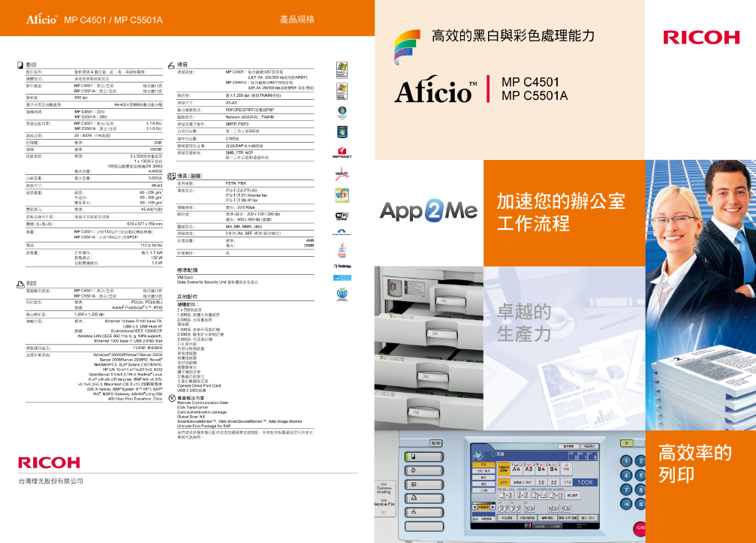Click the fax icon beside 傳真 heading
Viewport: 756px width, 543px height.
coord(171,174)
